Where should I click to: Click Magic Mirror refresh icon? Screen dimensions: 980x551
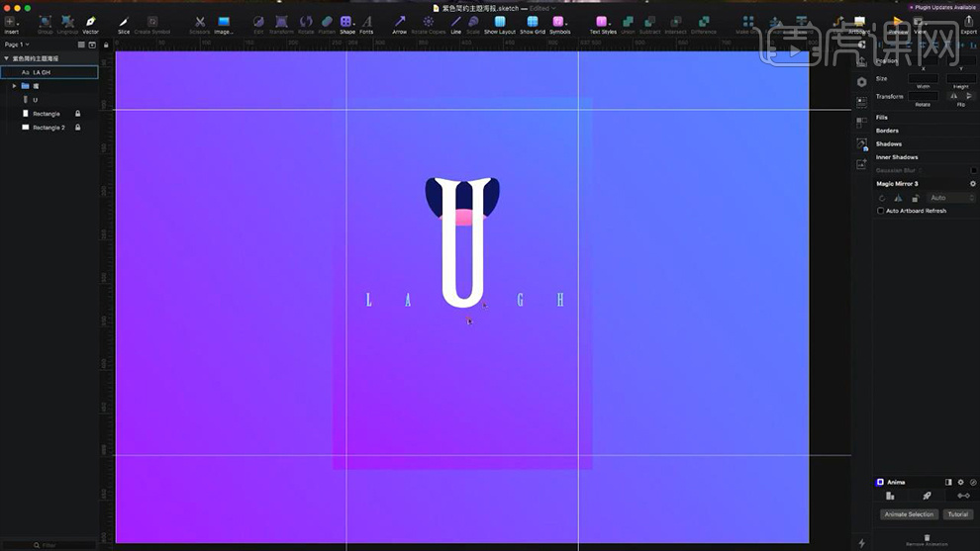coord(882,198)
